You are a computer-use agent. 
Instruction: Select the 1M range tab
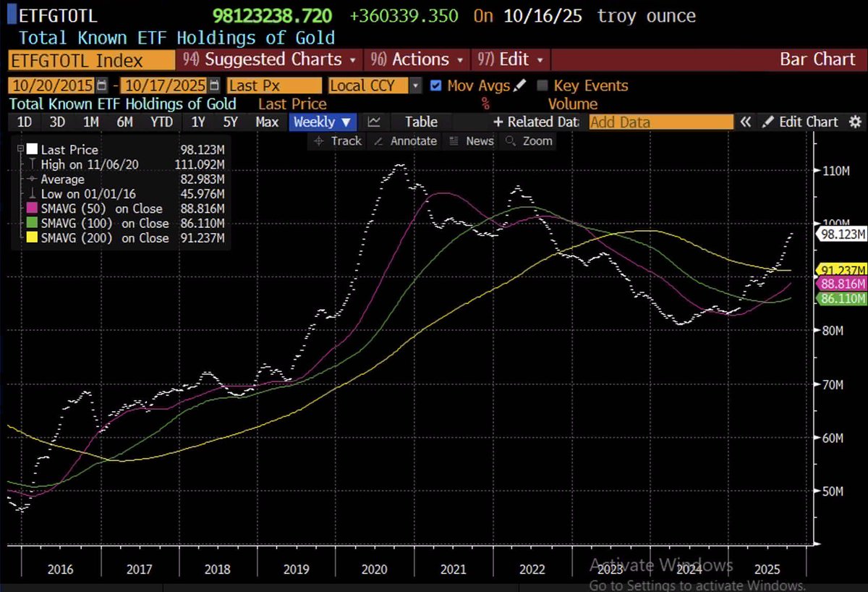[91, 122]
